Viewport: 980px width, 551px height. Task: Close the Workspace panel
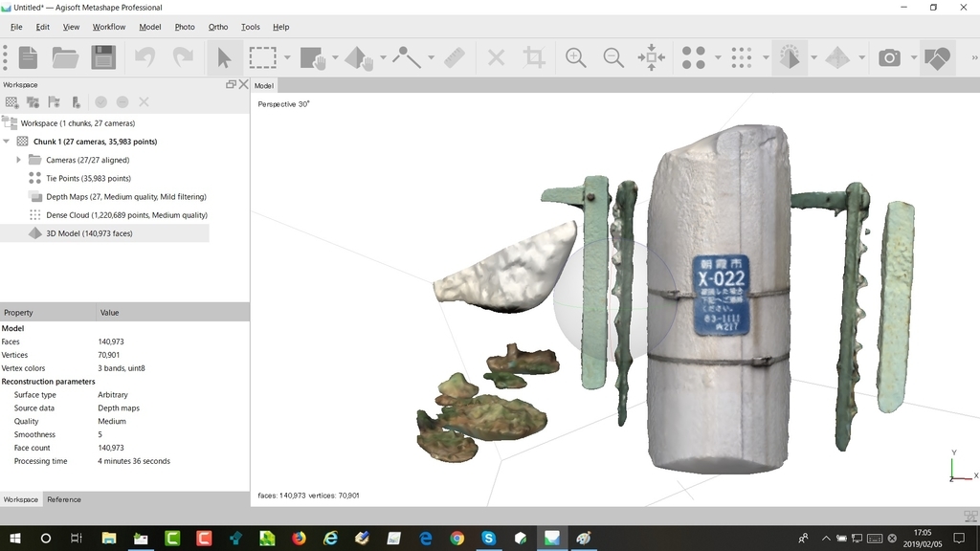pyautogui.click(x=244, y=84)
